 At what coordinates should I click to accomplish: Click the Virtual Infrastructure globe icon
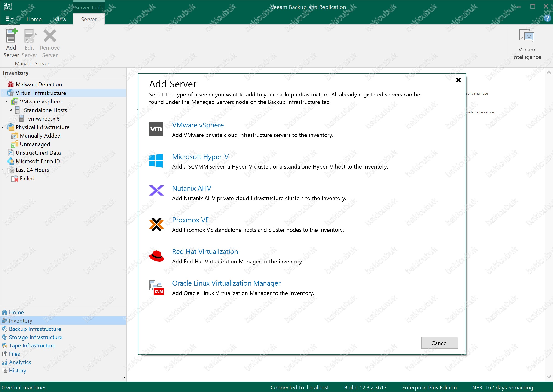click(x=11, y=93)
